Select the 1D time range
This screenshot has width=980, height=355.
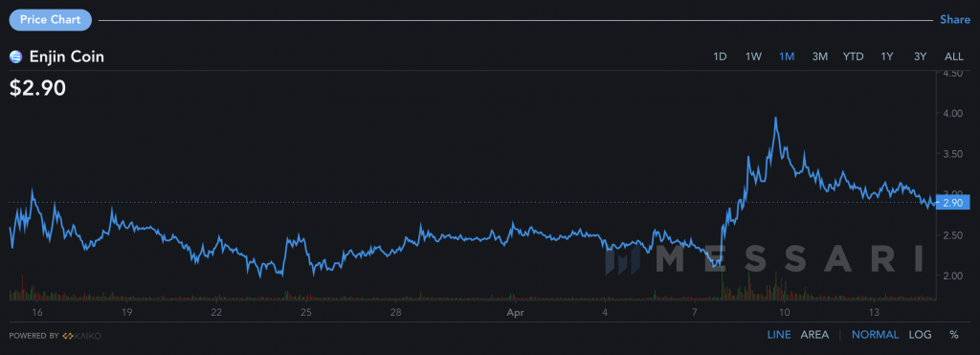pos(720,56)
